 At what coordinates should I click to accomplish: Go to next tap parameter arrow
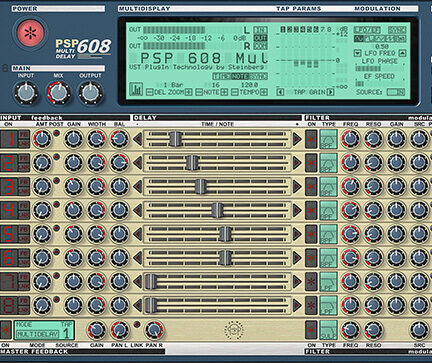pos(330,92)
